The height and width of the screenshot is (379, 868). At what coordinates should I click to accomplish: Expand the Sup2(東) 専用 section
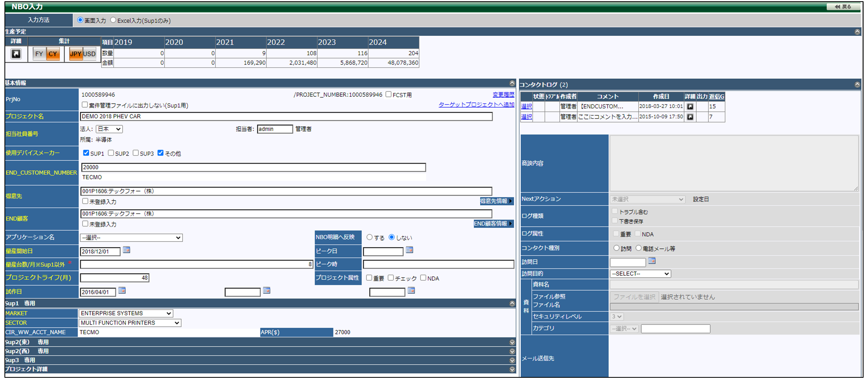(512, 342)
